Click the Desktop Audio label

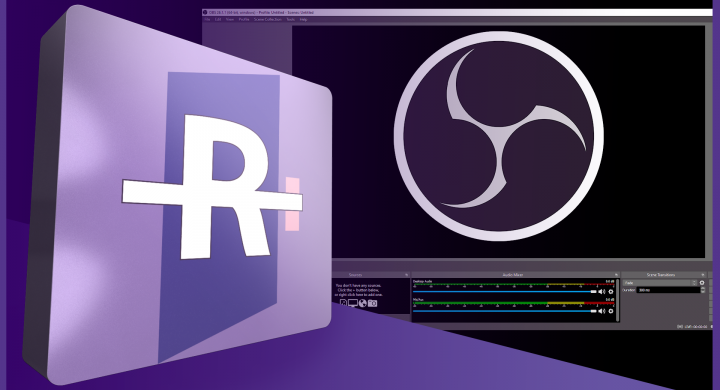click(x=422, y=281)
